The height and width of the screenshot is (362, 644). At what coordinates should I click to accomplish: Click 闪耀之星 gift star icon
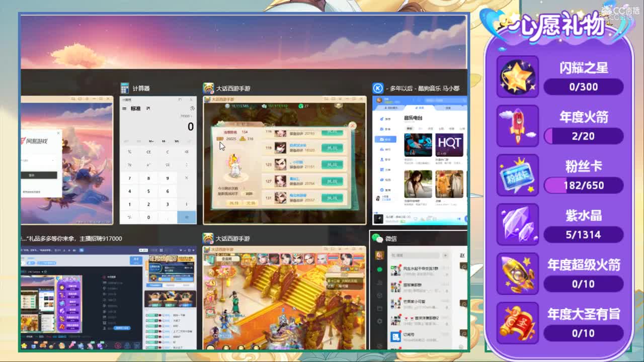[x=517, y=76]
